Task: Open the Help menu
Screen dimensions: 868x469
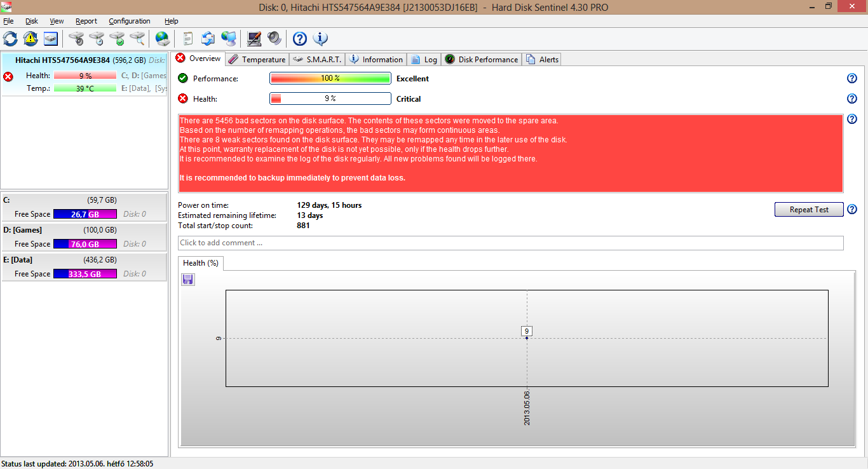Action: (x=172, y=21)
